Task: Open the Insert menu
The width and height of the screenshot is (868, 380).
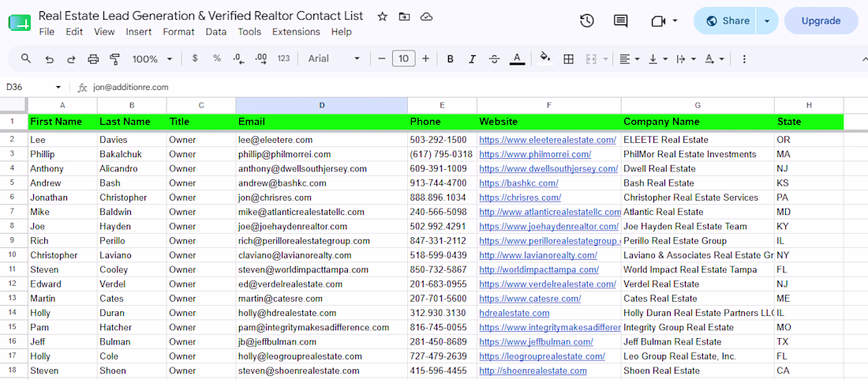Action: point(138,32)
